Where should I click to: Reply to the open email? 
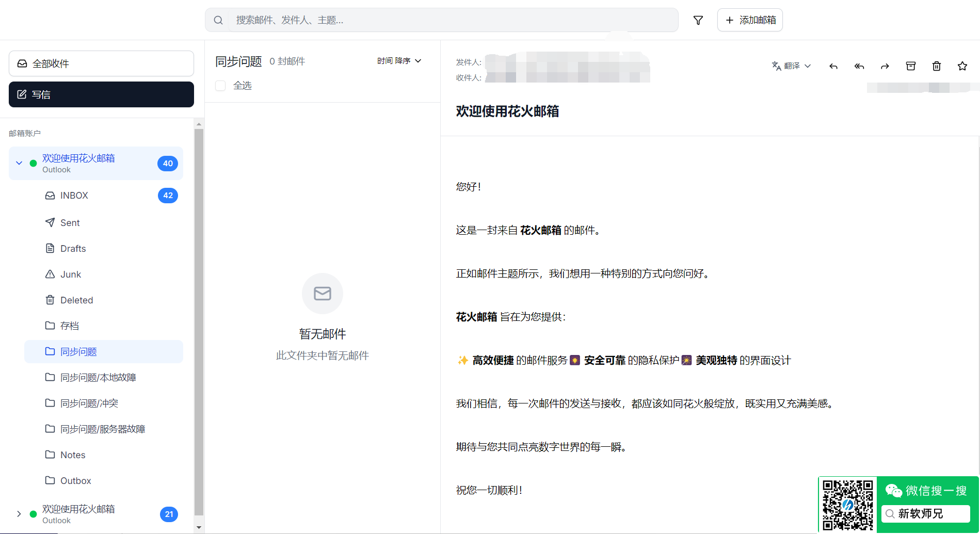tap(833, 66)
